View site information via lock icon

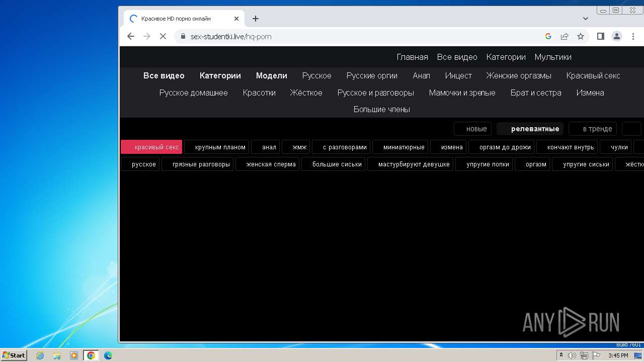[x=183, y=36]
